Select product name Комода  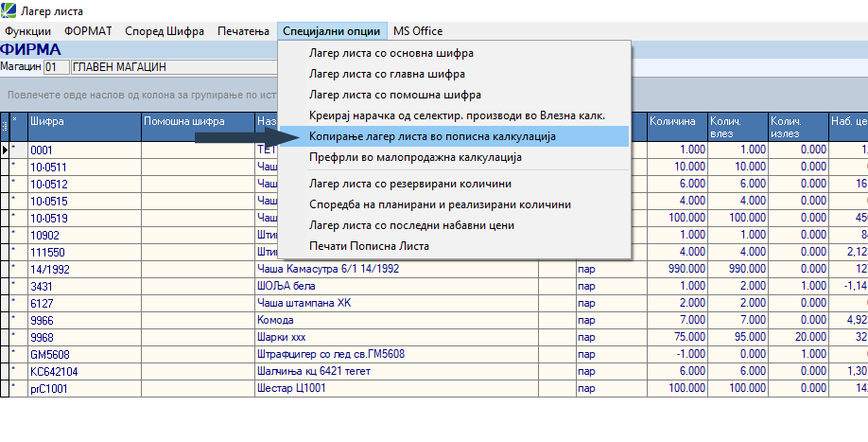click(x=396, y=321)
